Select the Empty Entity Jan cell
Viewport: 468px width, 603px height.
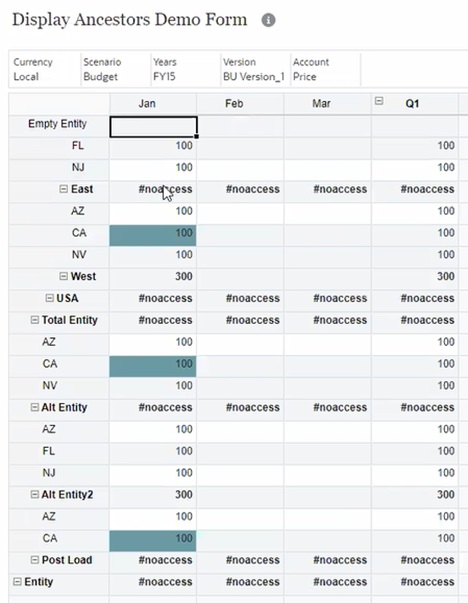coord(153,127)
